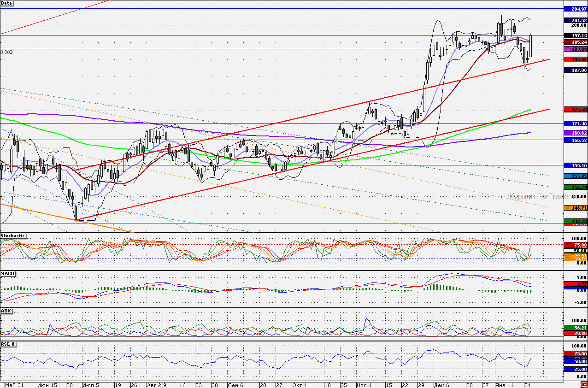The image size is (588, 388).
Task: Select the Stochastic indicator panel label
Action: pos(12,236)
